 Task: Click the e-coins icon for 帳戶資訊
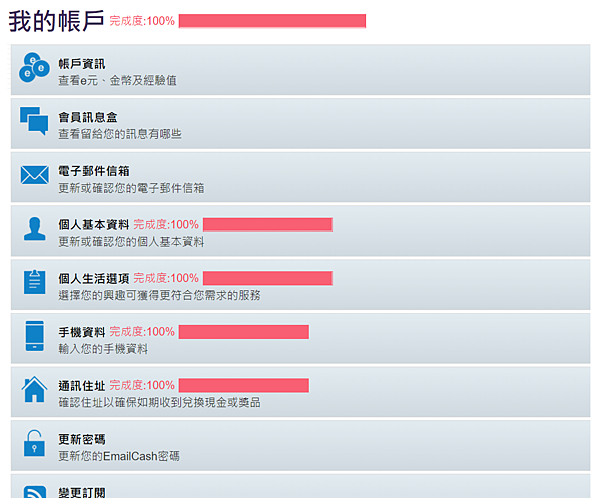point(34,67)
